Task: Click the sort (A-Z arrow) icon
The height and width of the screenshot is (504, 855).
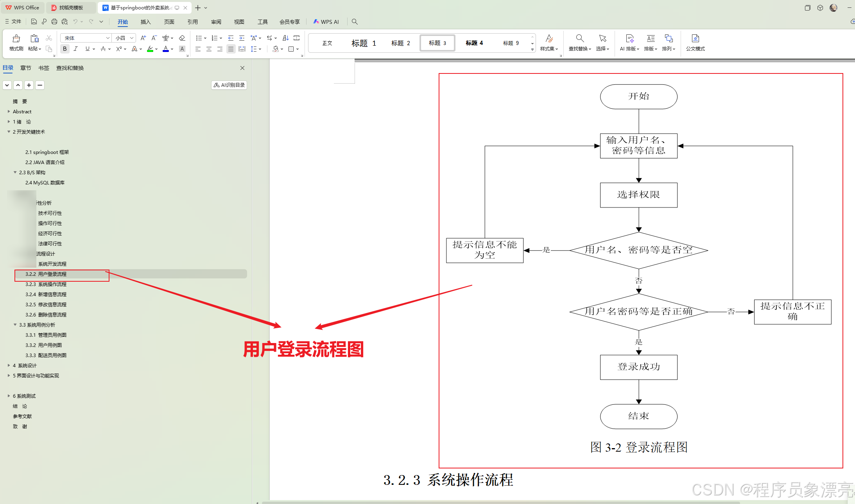Action: pyautogui.click(x=286, y=38)
